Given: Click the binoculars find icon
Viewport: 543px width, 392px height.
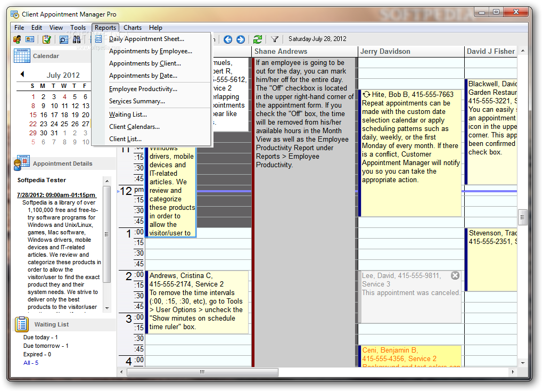Looking at the screenshot, I should coord(77,39).
